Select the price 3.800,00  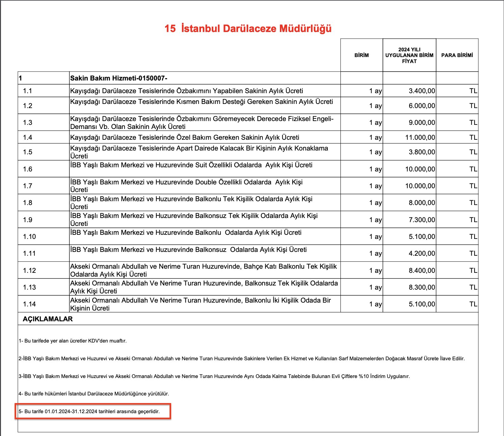coord(422,152)
